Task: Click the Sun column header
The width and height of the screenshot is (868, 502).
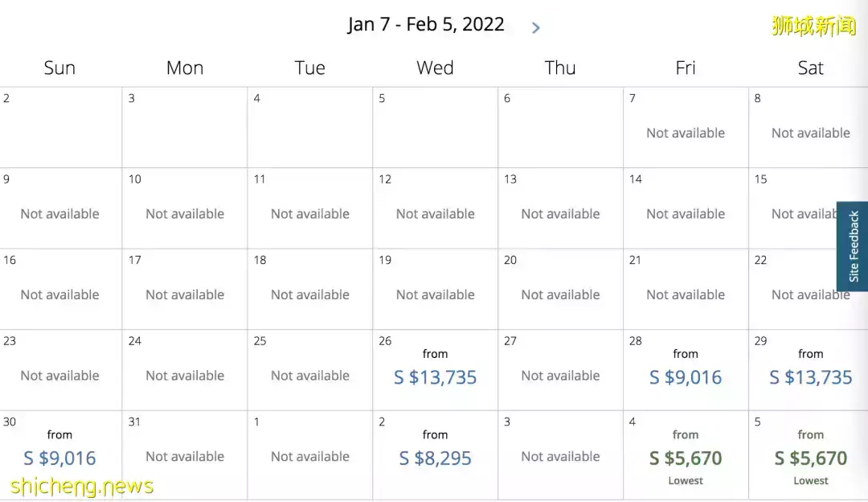Action: pos(59,68)
